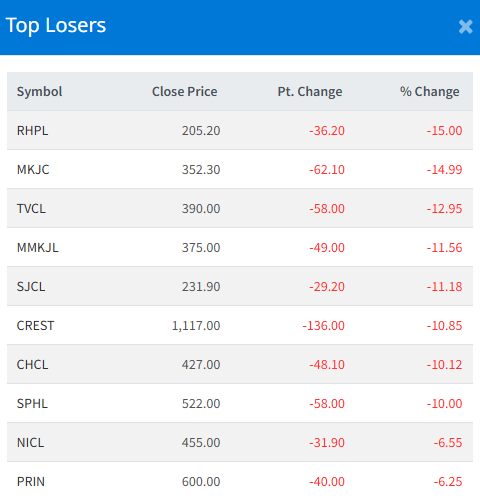This screenshot has height=498, width=480.
Task: Close the Top Losers panel
Action: click(465, 27)
